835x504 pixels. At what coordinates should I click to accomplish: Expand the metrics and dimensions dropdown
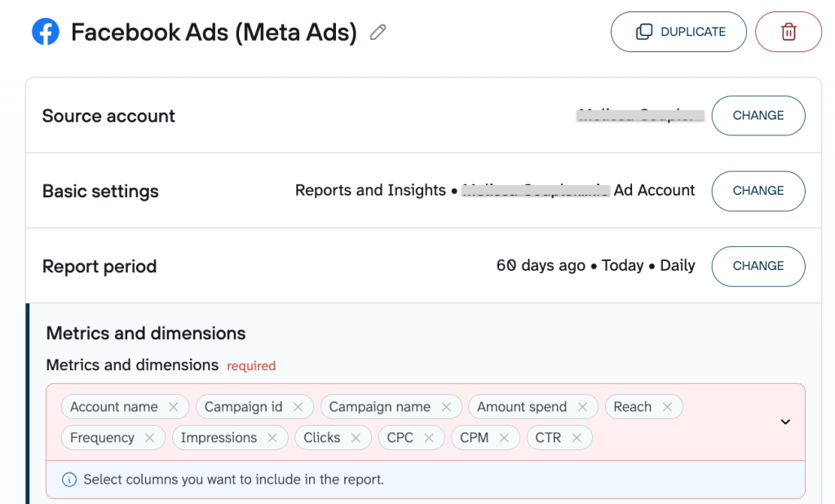tap(785, 422)
